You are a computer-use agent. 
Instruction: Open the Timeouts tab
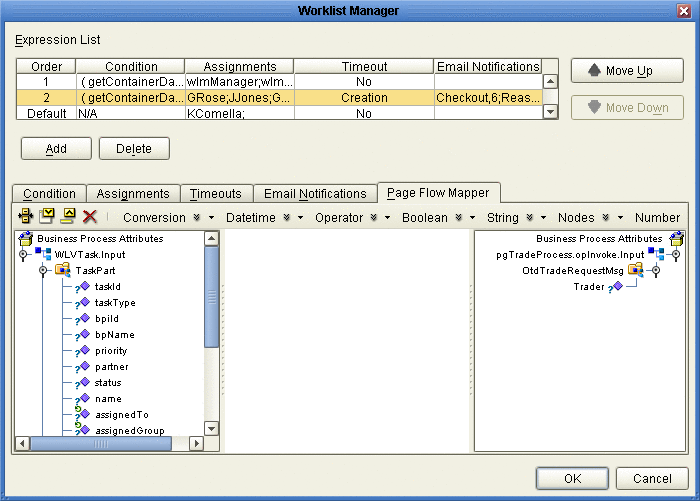point(216,193)
